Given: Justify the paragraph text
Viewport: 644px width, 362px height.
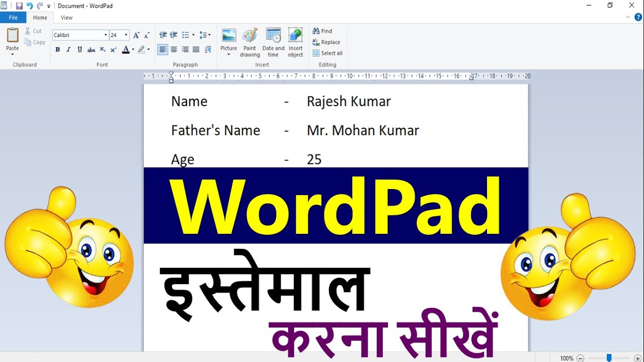Looking at the screenshot, I should pos(196,49).
